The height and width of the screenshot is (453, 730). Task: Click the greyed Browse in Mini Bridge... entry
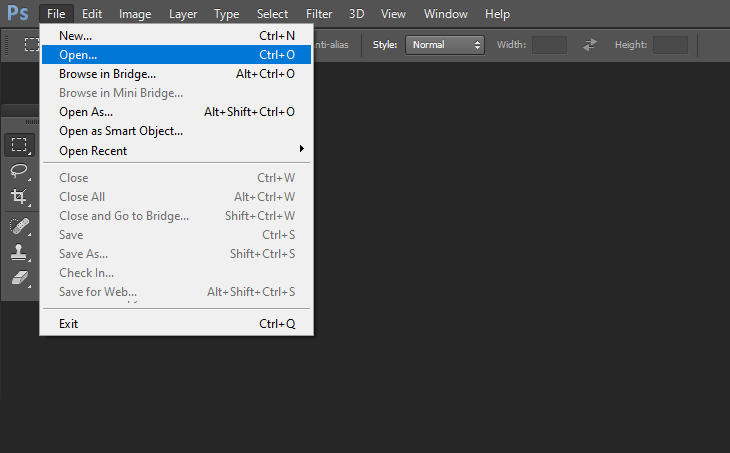point(176,93)
